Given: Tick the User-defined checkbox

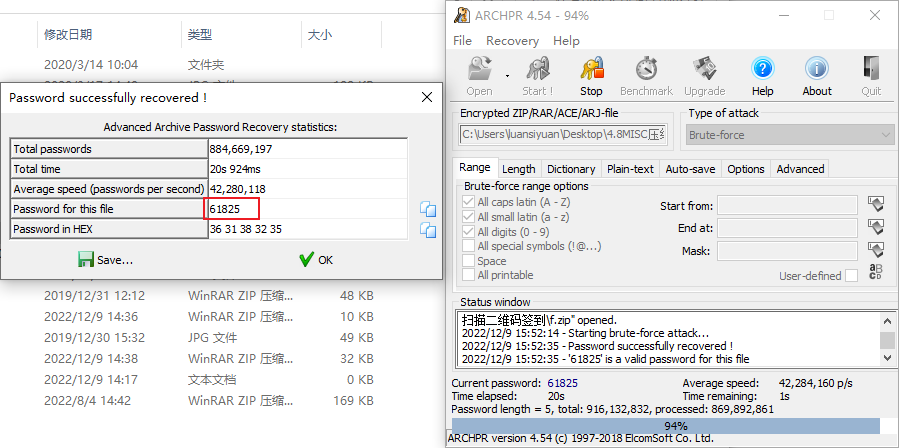Looking at the screenshot, I should point(851,276).
